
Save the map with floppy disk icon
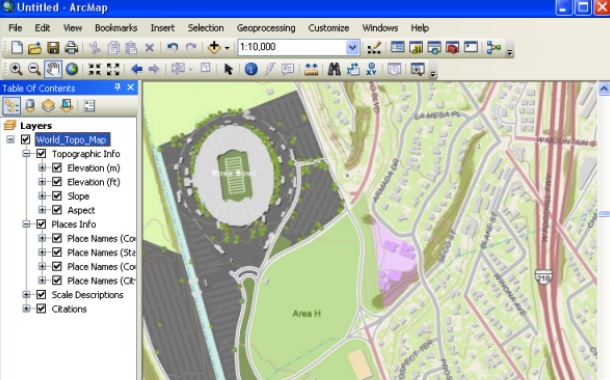[53, 47]
